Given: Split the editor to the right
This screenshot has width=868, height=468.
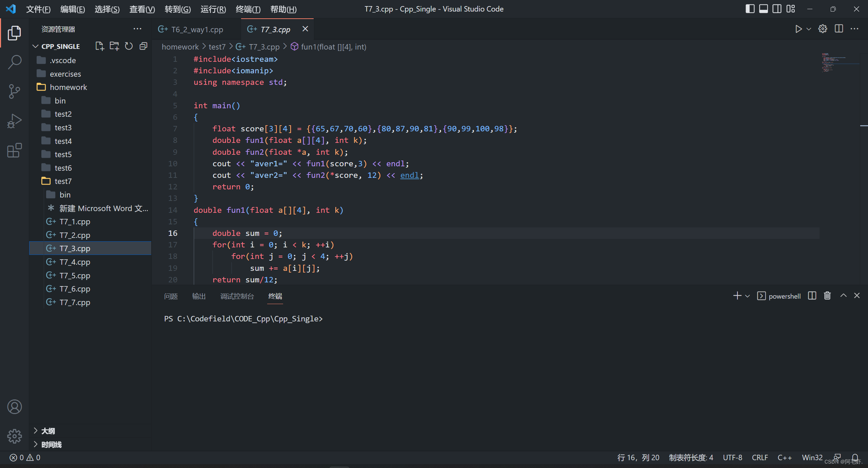Looking at the screenshot, I should (839, 29).
